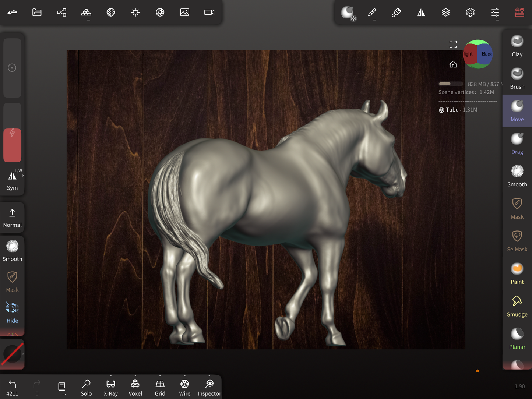Enable X-Ray view mode
532x399 pixels.
point(110,388)
